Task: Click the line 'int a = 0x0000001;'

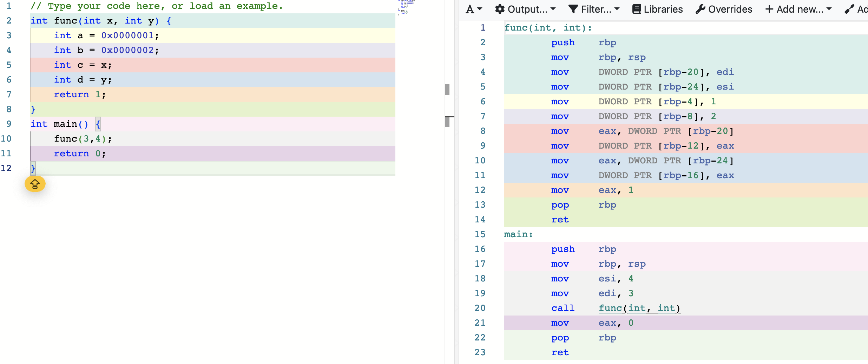Action: click(x=106, y=35)
